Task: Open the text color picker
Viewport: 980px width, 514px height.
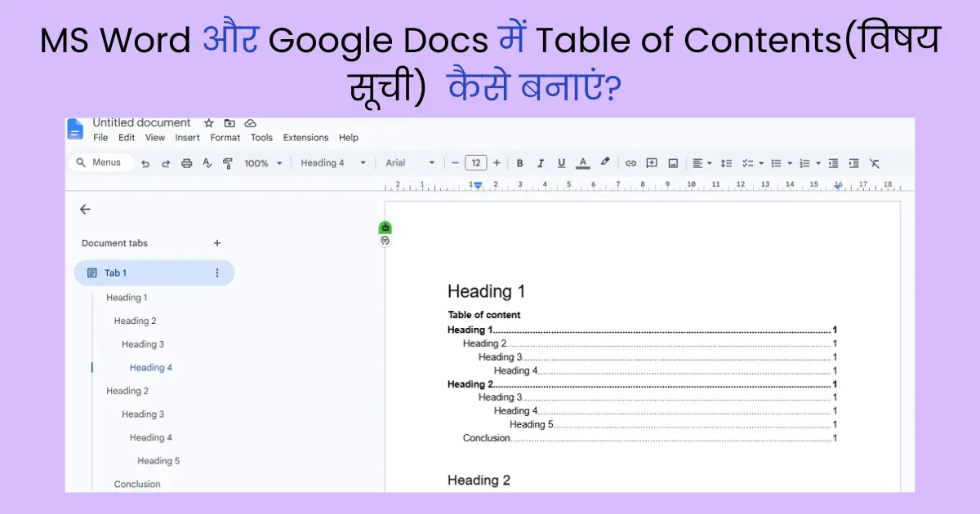Action: tap(582, 163)
